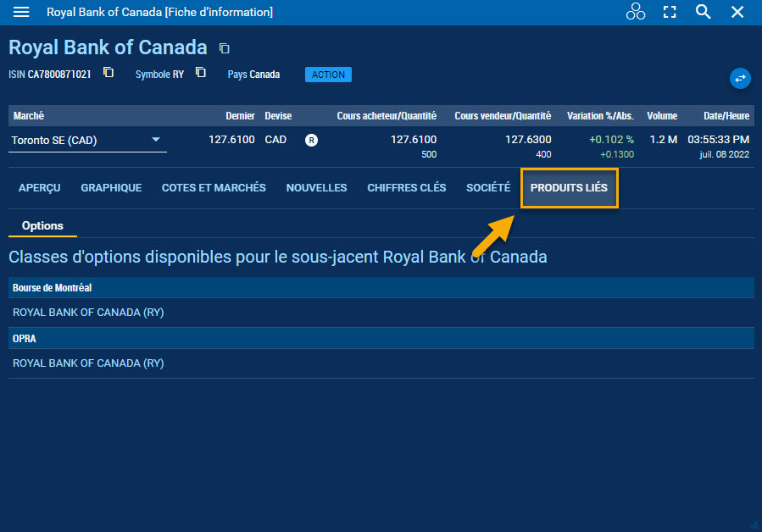Click the R realtime indicator badge
762x532 pixels.
311,140
